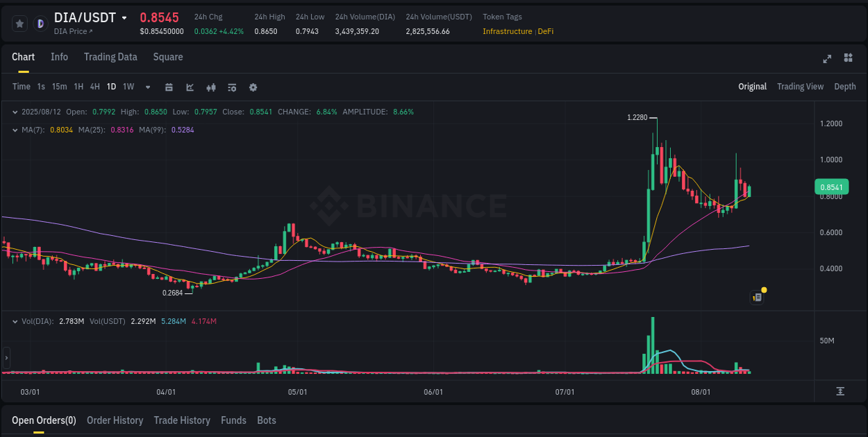Open chart settings via the gear icon
868x437 pixels.
tap(253, 87)
